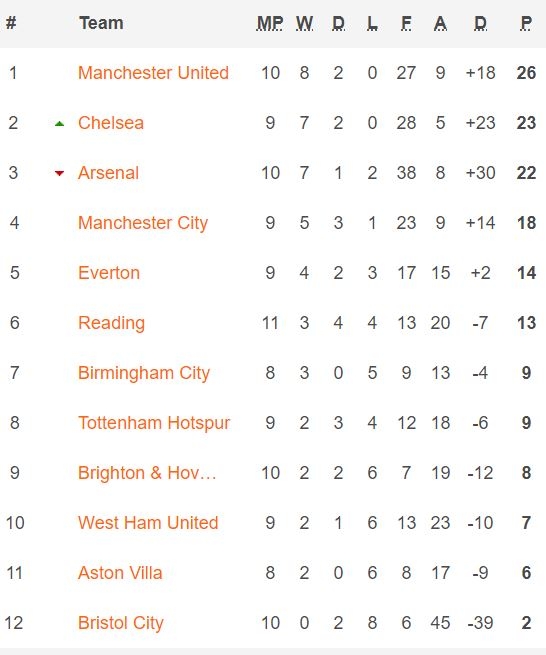546x655 pixels.
Task: Select the Manchester City link
Action: click(143, 223)
